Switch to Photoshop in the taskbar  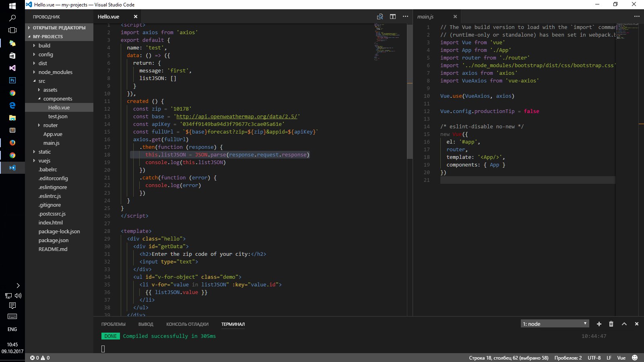tap(12, 80)
